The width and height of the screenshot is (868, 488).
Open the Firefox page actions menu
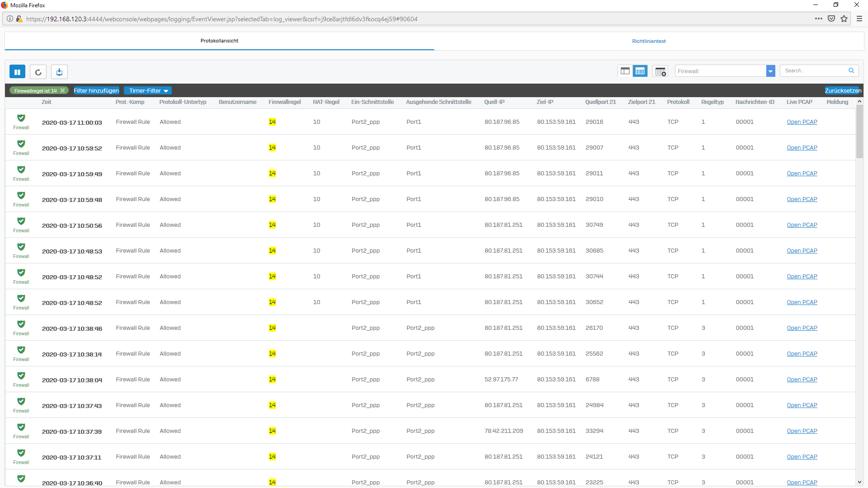(x=819, y=19)
